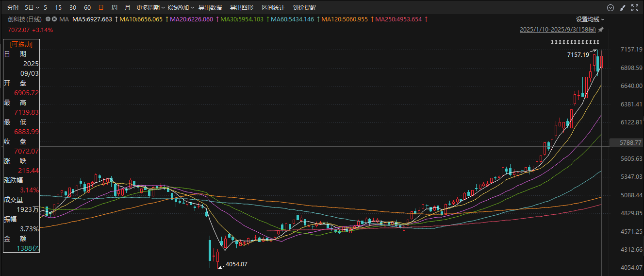644x276 pixels.
Task: Click the MA label next to indicator icons
Action: [x=64, y=19]
